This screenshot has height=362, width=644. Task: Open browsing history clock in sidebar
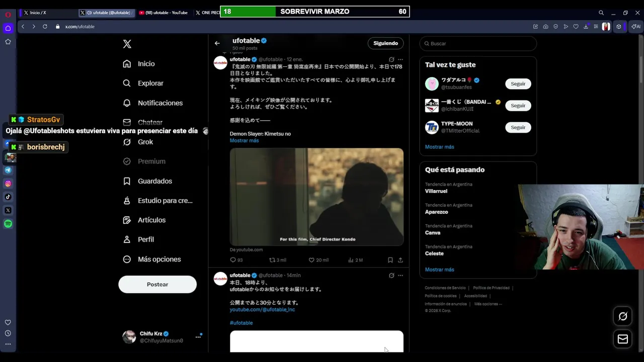pyautogui.click(x=8, y=333)
